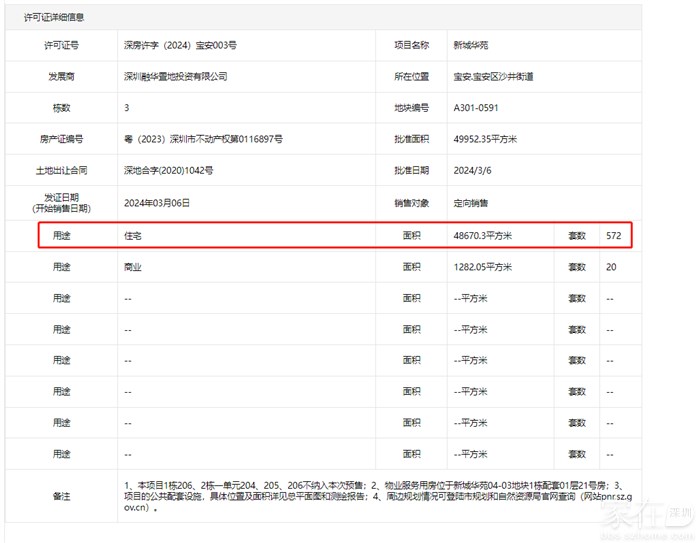This screenshot has width=700, height=543.
Task: Click the parcel number A301-0591
Action: (476, 107)
